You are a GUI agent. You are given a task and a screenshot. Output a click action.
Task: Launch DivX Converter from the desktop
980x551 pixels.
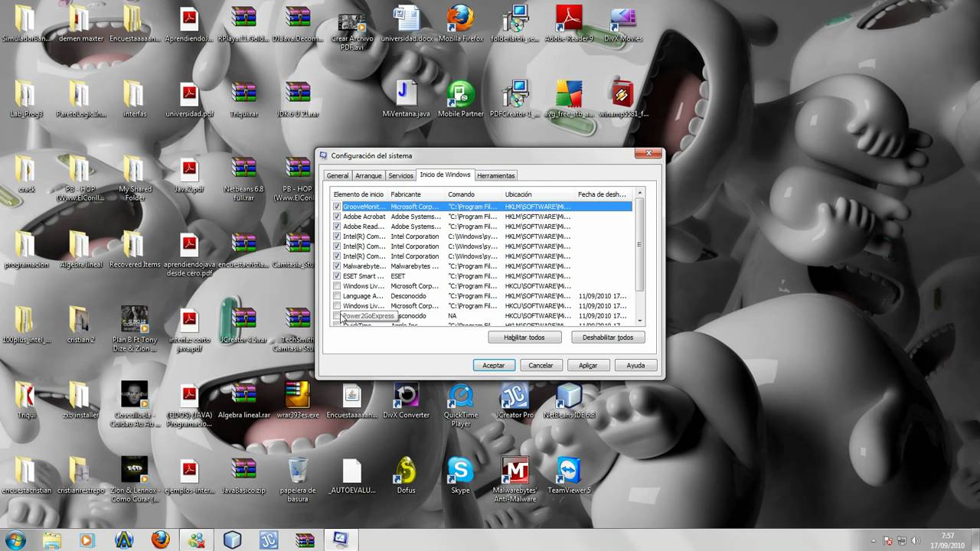point(407,399)
